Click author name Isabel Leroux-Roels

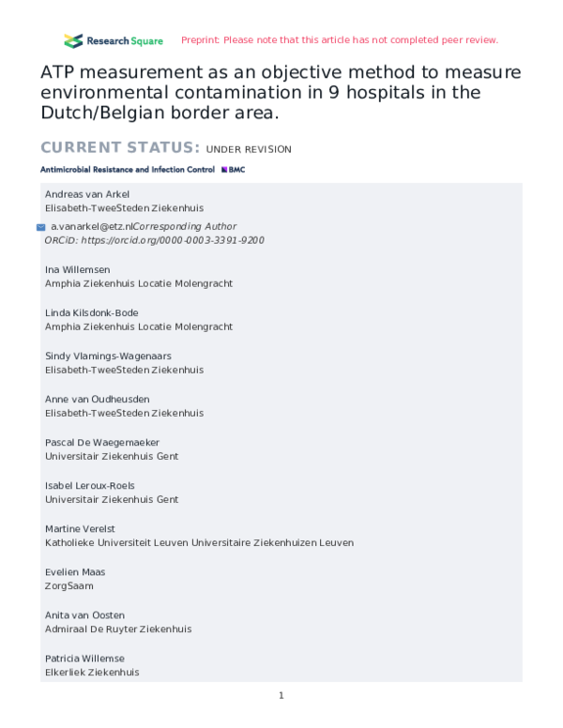(x=90, y=486)
